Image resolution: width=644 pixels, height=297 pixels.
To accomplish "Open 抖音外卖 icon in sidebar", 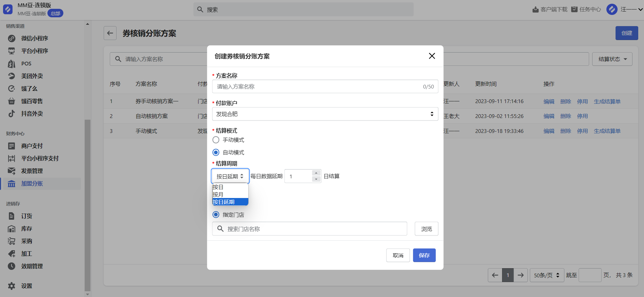I will point(12,114).
